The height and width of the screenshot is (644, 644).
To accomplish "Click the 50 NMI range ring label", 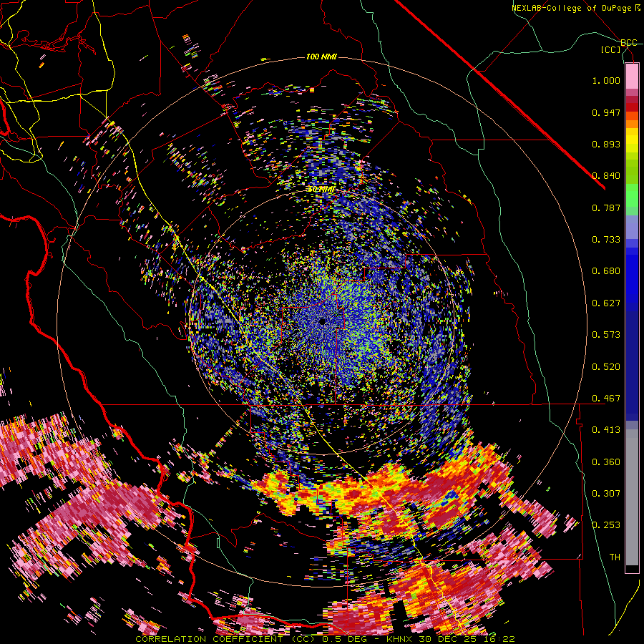I will (321, 190).
